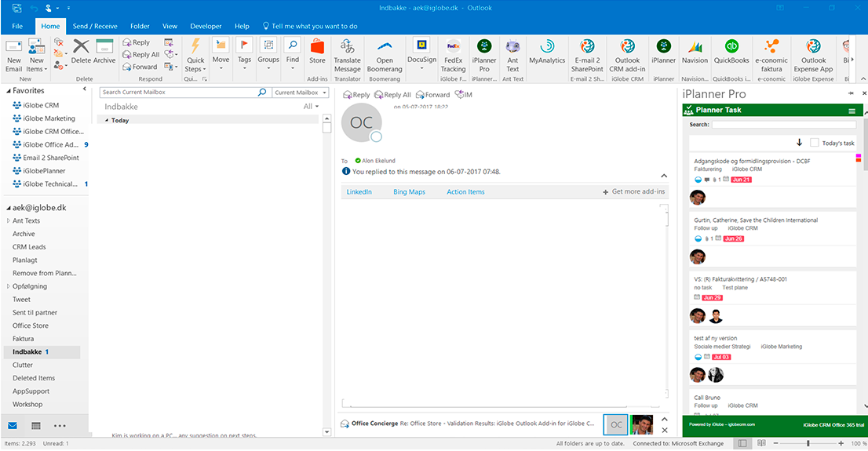Viewport: 868px width, 451px height.
Task: Open the LinkedIn add-in link
Action: (x=359, y=192)
